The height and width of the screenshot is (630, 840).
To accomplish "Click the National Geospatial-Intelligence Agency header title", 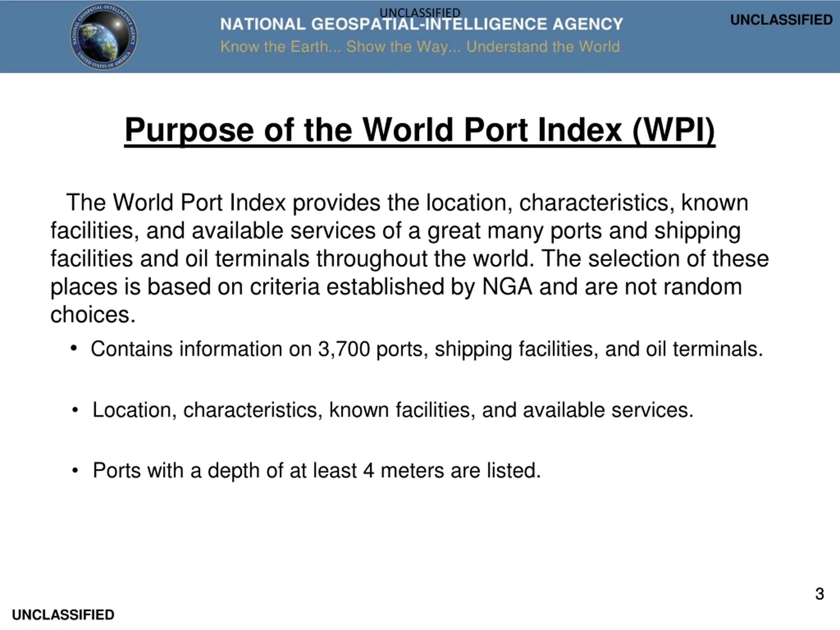I will click(422, 24).
